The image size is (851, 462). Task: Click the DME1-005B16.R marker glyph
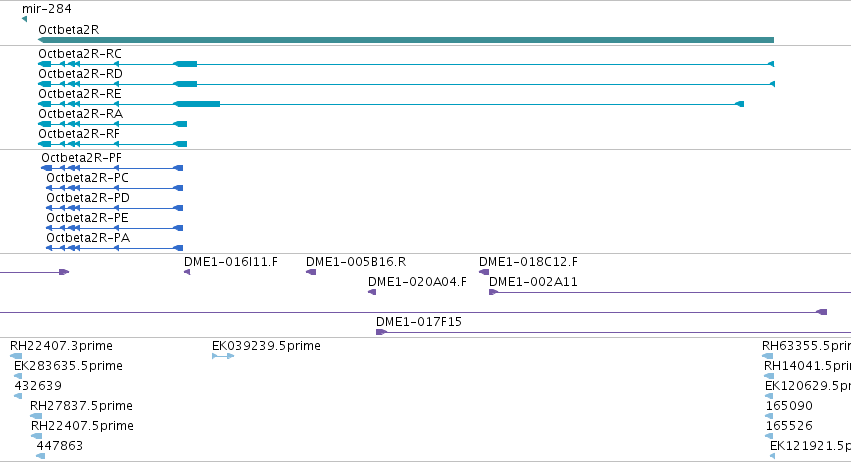tap(311, 272)
